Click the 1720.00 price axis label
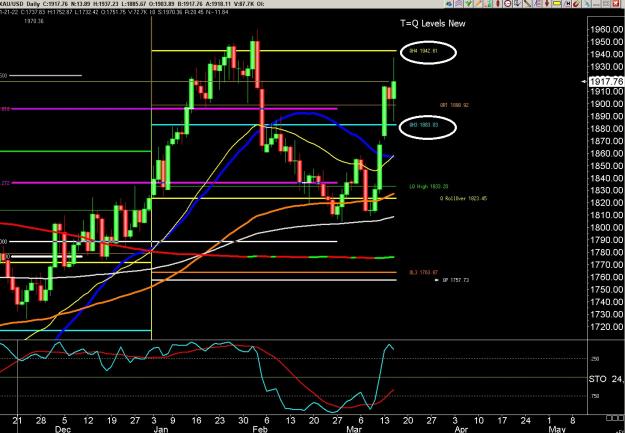The width and height of the screenshot is (625, 433). coord(606,326)
